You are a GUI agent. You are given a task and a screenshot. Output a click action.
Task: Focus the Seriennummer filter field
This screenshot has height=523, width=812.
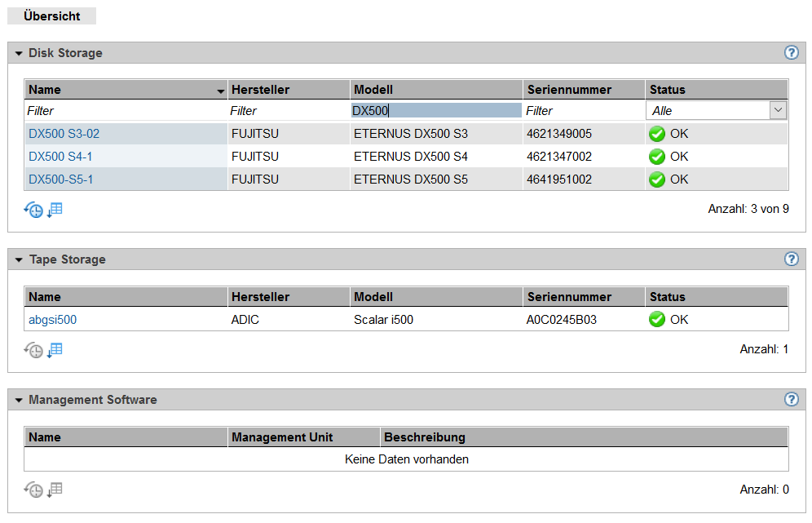coord(584,110)
